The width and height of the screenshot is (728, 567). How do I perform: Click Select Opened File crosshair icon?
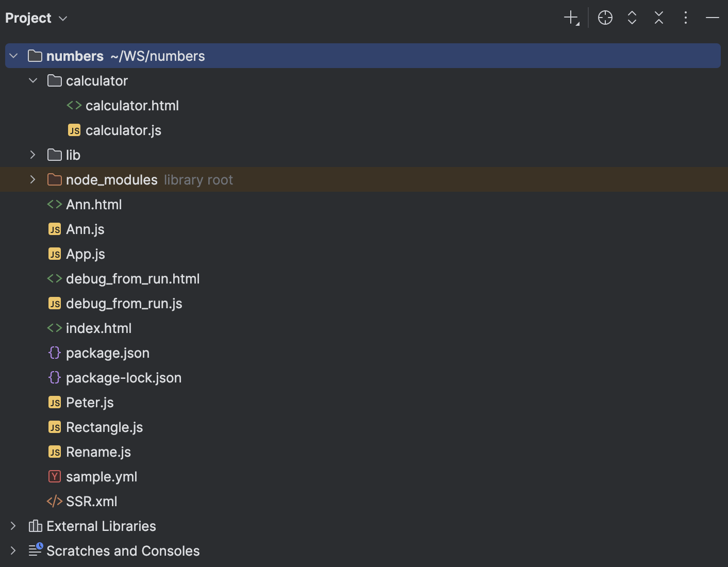605,18
